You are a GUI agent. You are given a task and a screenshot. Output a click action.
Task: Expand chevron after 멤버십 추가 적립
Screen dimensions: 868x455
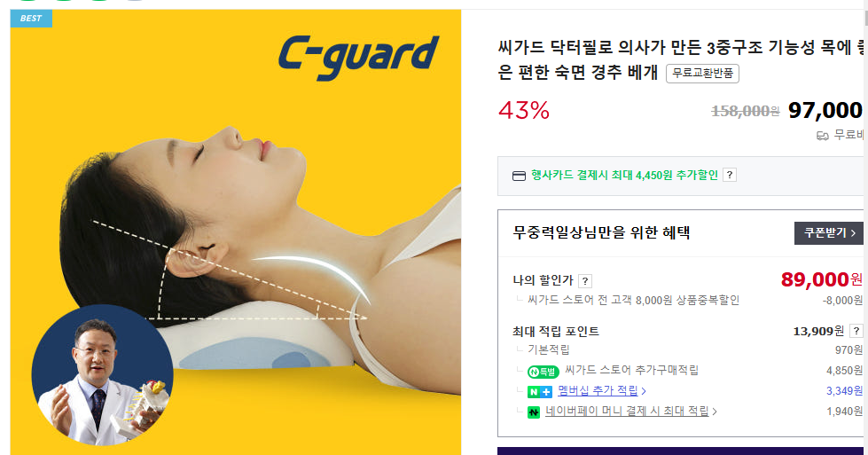pyautogui.click(x=644, y=391)
